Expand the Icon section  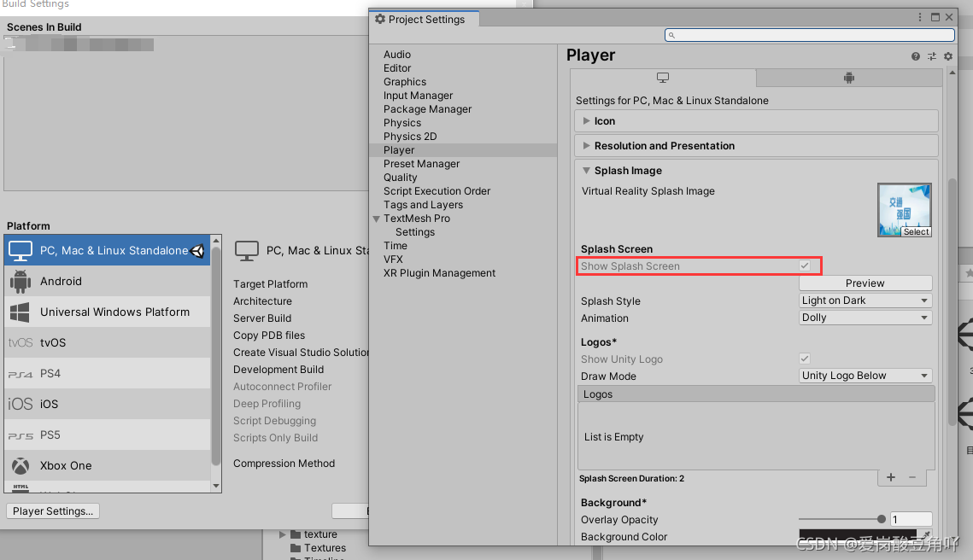tap(586, 121)
